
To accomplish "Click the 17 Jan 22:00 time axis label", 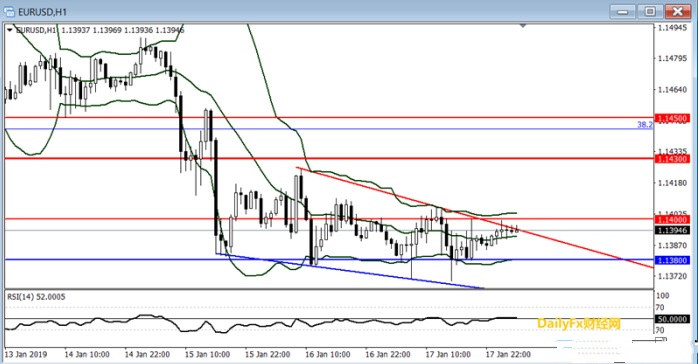I will (508, 355).
